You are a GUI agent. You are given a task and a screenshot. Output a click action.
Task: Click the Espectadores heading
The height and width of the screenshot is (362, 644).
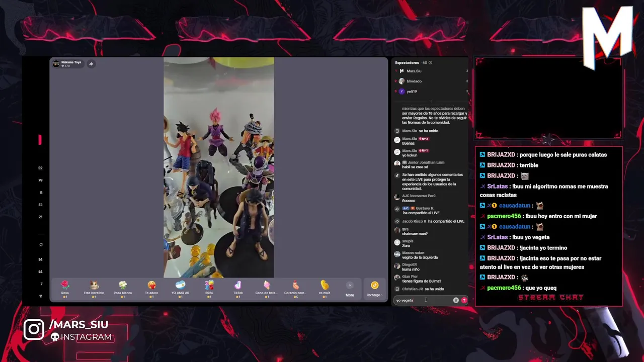[x=407, y=63]
